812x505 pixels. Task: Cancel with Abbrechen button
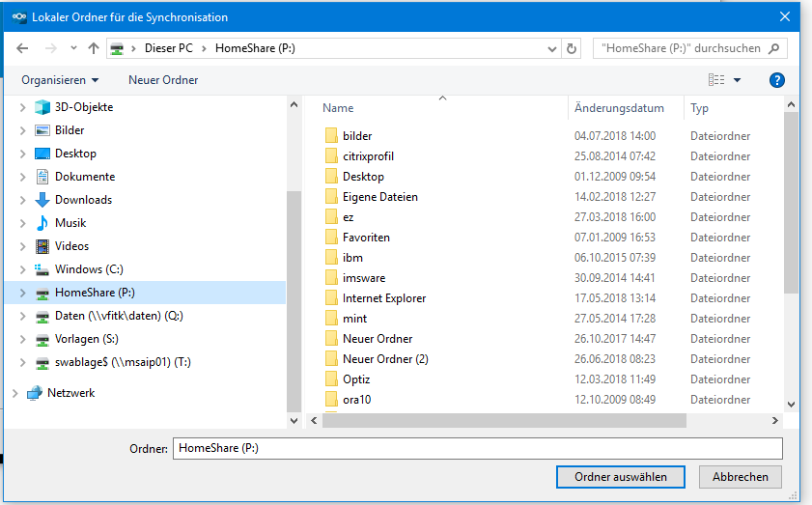click(740, 476)
